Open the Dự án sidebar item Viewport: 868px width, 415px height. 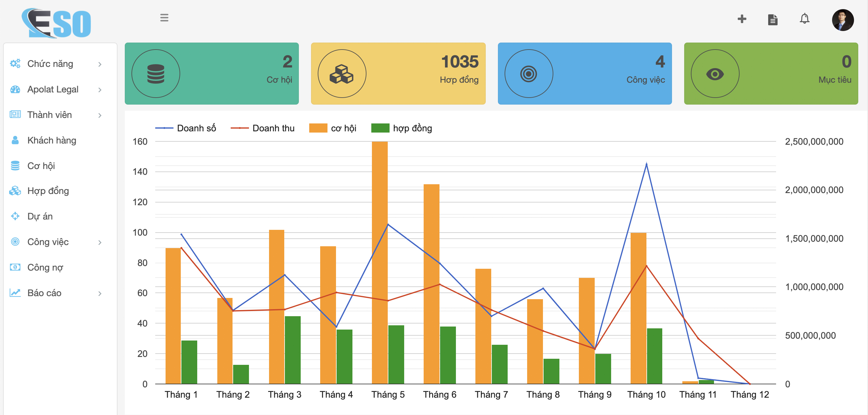coord(40,216)
